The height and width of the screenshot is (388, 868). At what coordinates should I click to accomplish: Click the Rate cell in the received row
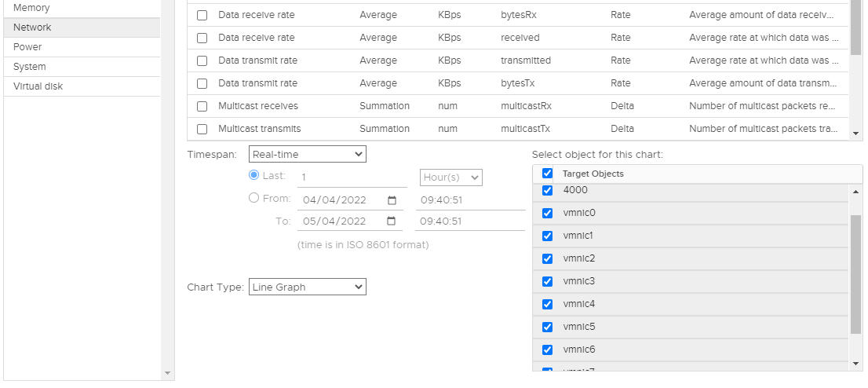(x=621, y=38)
